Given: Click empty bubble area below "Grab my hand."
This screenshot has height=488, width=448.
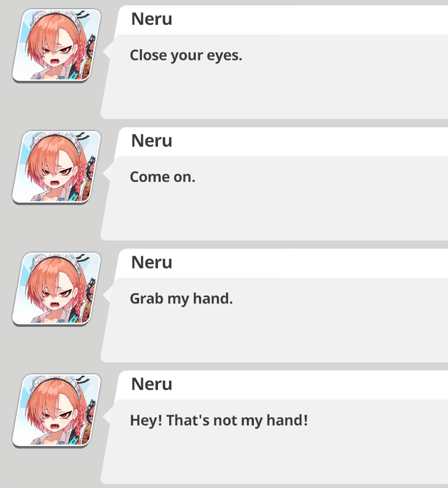Looking at the screenshot, I should pyautogui.click(x=274, y=335).
